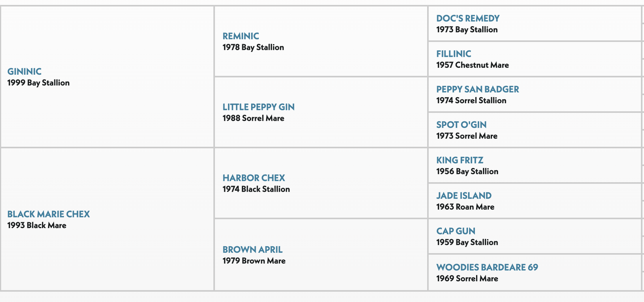Select LITTLE PEPPY GIN link

258,107
